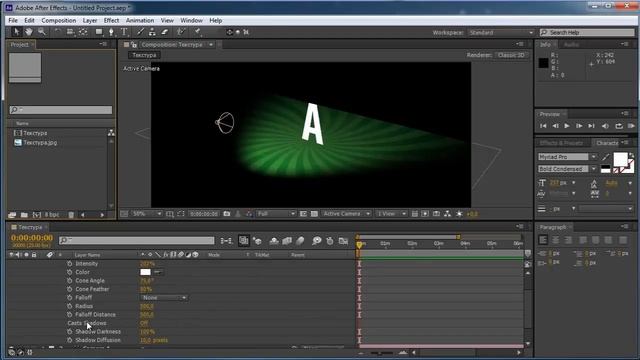Open the Myriad Pro font dropdown

click(x=567, y=157)
